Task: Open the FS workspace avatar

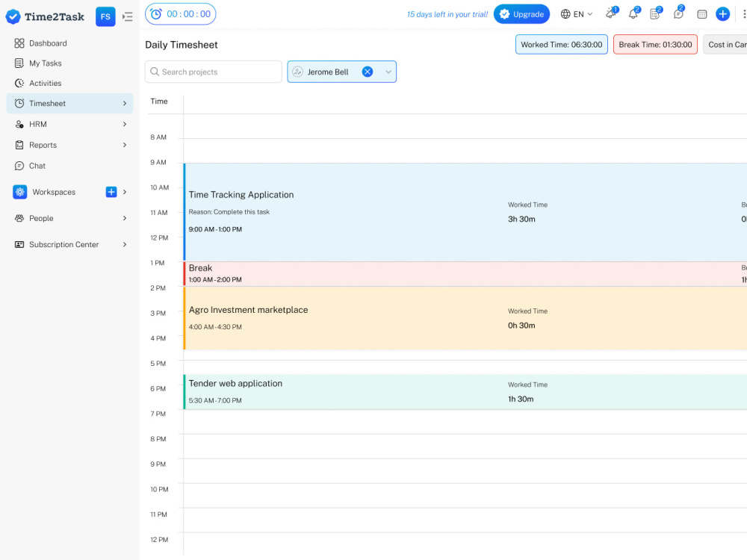Action: click(x=105, y=16)
